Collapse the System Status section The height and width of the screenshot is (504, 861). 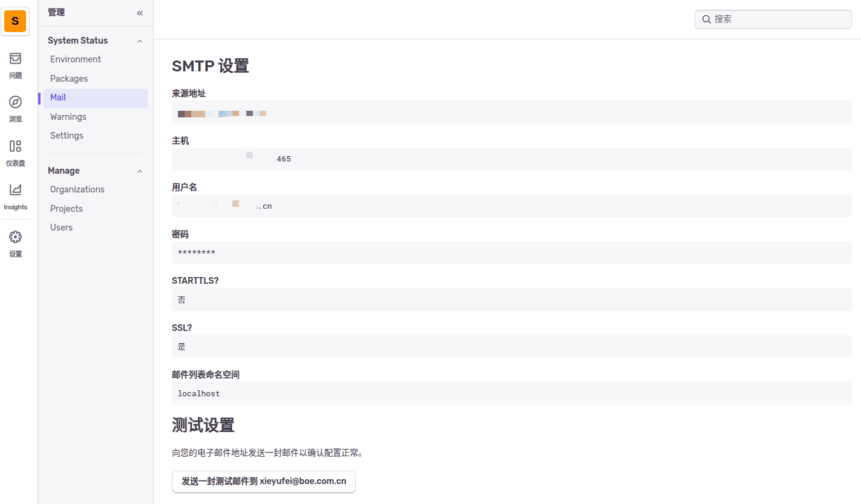click(139, 41)
